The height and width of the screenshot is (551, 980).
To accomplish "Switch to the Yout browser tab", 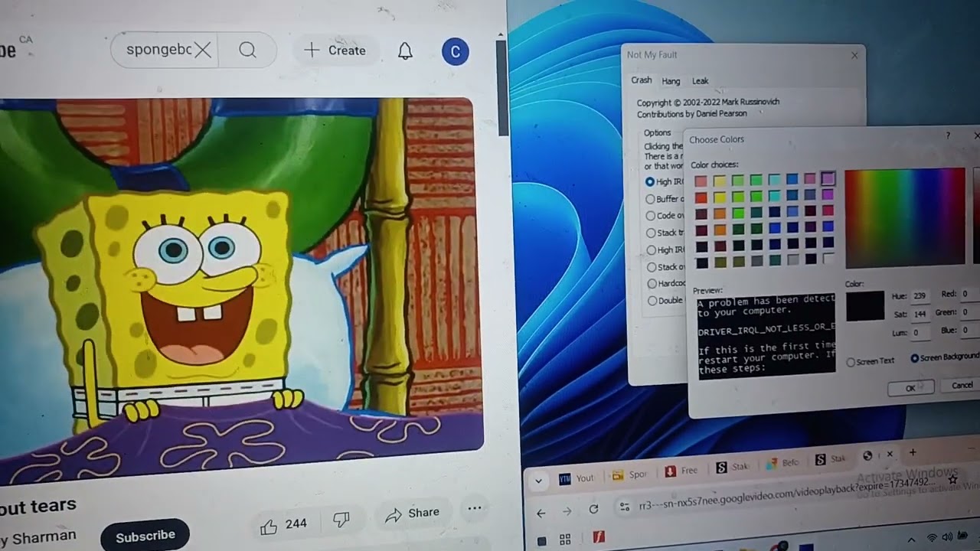I will tap(577, 478).
